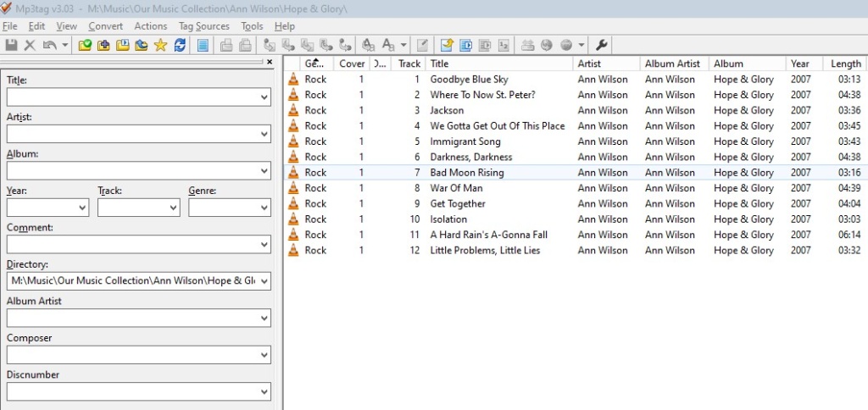Open the Undo history dropdown arrow

click(64, 46)
